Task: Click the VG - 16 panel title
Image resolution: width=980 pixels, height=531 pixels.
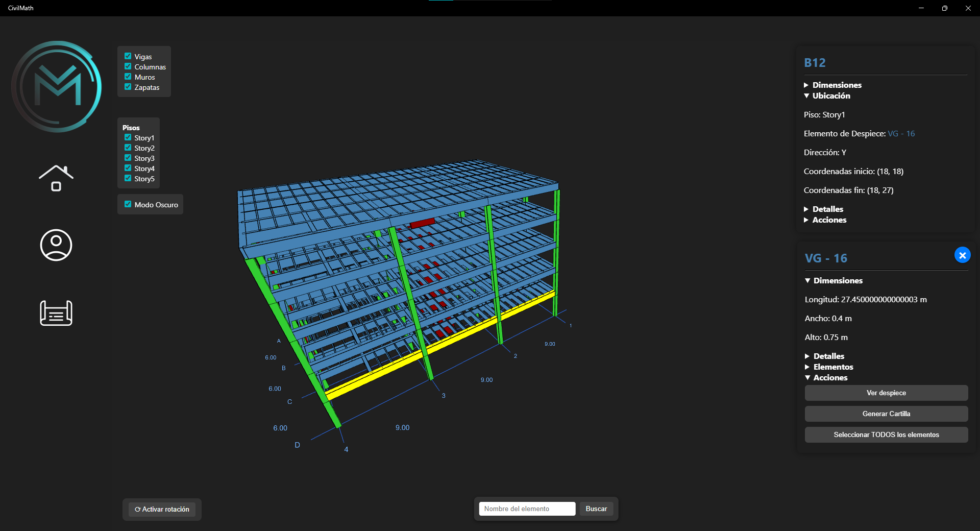Action: (826, 258)
